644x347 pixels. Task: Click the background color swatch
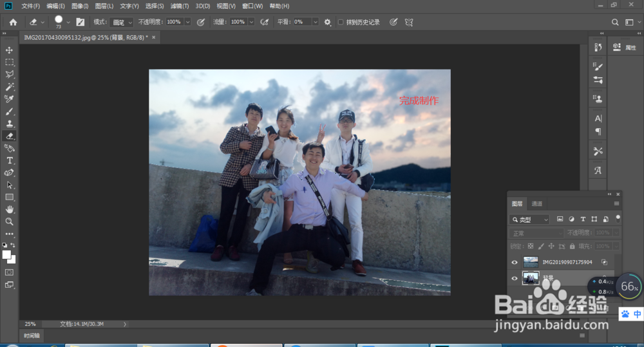12,260
